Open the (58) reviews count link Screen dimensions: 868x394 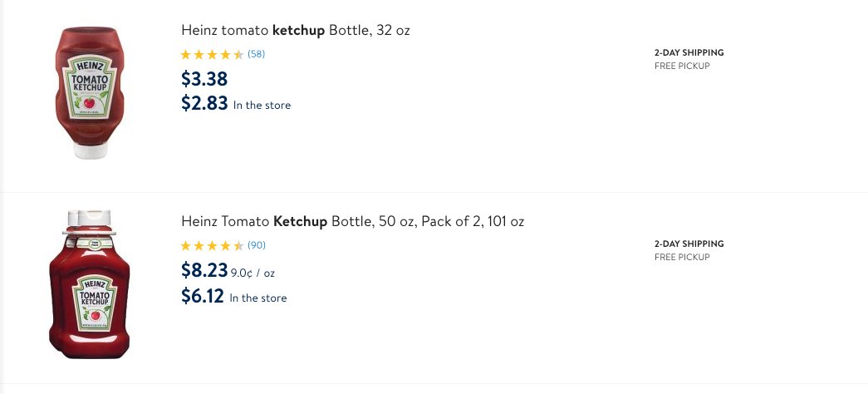[x=257, y=54]
